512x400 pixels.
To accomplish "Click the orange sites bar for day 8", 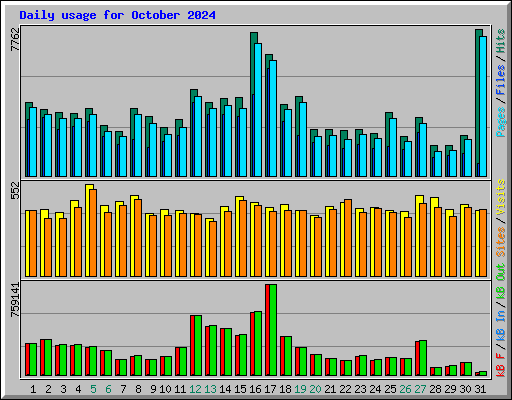I will pos(138,238).
